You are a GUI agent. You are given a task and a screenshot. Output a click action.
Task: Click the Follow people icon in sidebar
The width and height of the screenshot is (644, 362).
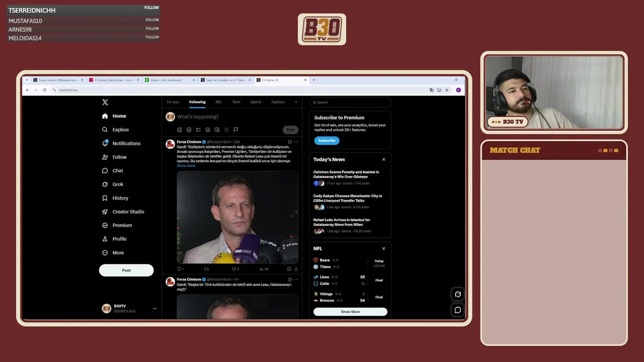point(105,157)
